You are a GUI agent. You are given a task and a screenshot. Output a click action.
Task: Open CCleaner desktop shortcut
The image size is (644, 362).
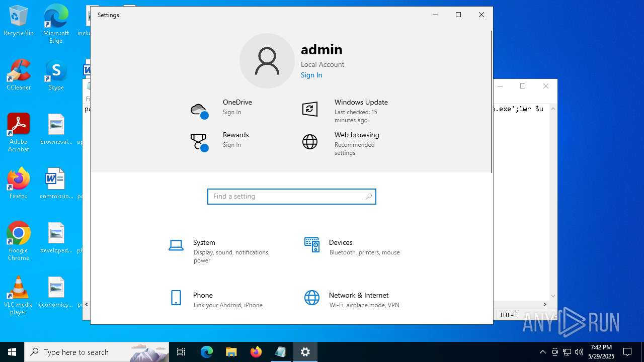coord(19,75)
